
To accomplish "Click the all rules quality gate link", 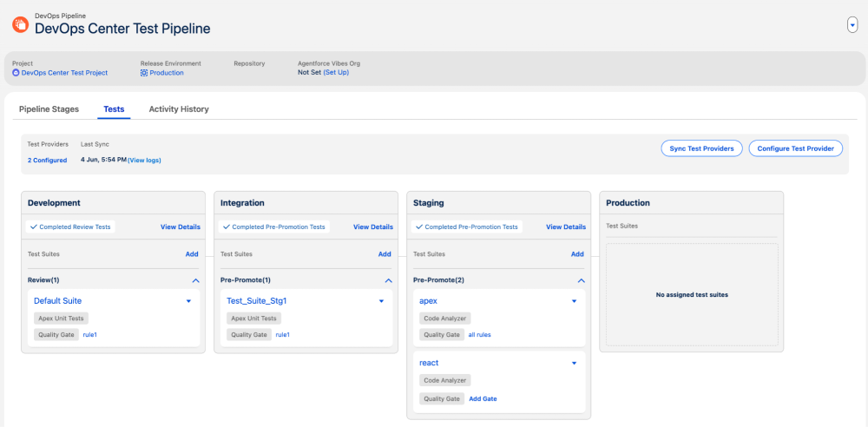I will coord(479,334).
